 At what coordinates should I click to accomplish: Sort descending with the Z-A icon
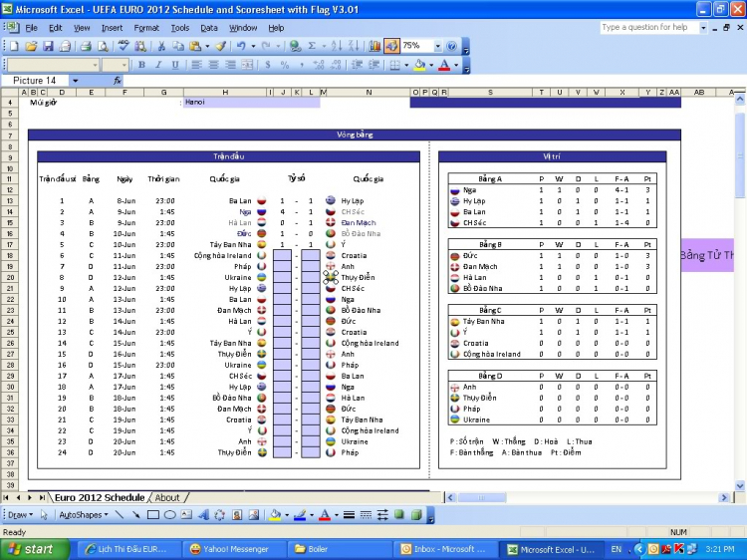click(354, 46)
